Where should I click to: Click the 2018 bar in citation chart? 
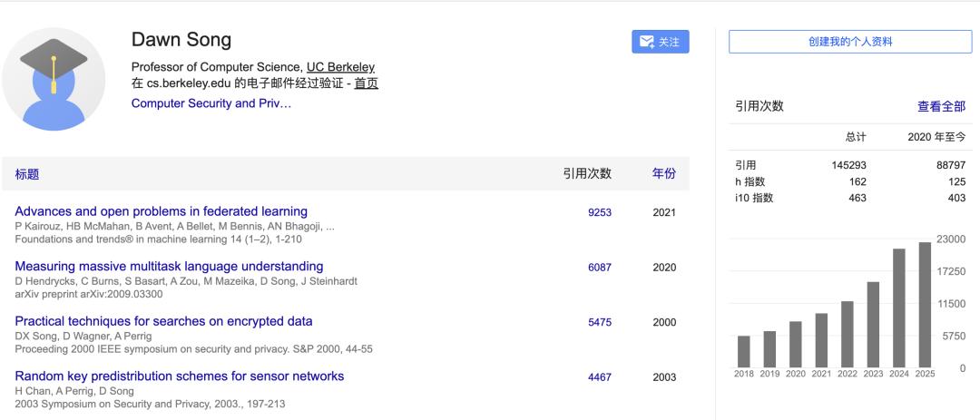coord(744,351)
